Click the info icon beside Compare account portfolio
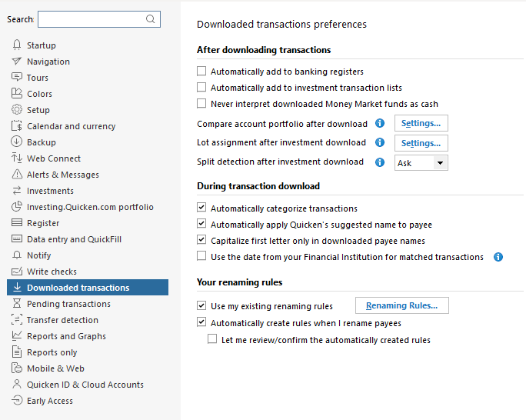 (x=380, y=124)
